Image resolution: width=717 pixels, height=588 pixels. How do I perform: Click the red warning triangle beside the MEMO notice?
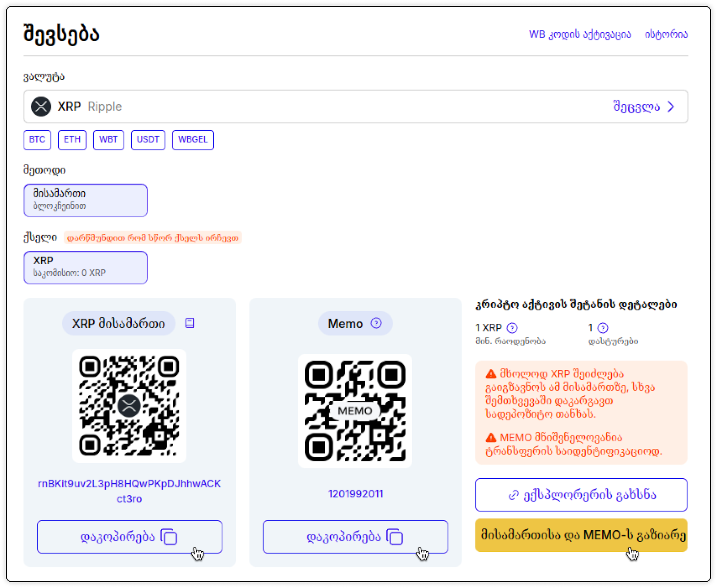(491, 437)
